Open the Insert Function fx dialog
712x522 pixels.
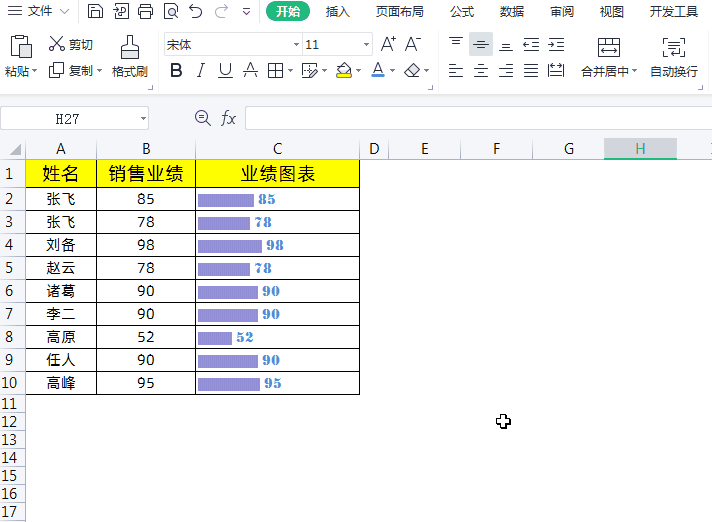228,118
